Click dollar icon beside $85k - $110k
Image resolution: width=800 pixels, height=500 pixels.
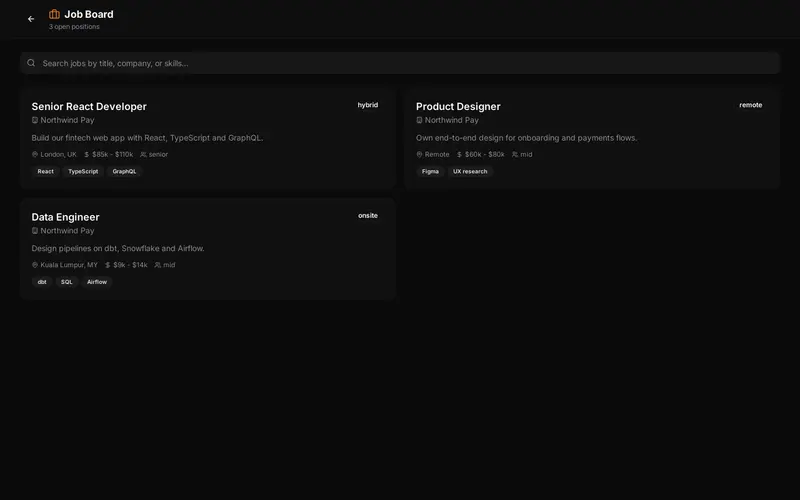[x=87, y=155]
